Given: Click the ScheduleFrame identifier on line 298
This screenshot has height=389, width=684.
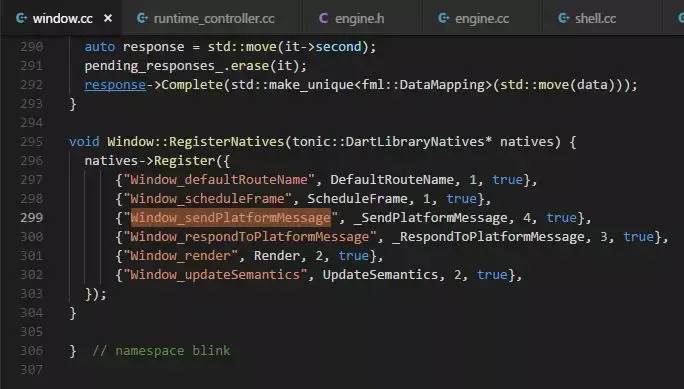Looking at the screenshot, I should [357, 199].
